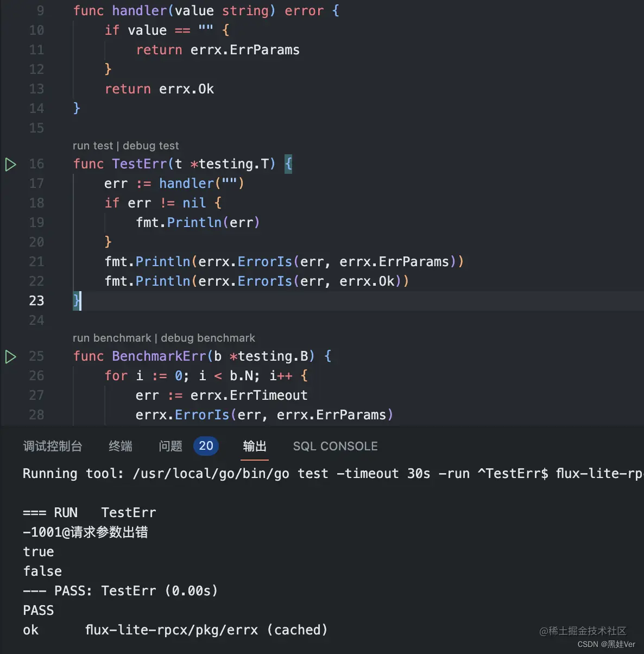Click '--- PASS: TestErr (0.00s)' output line

[x=121, y=591]
